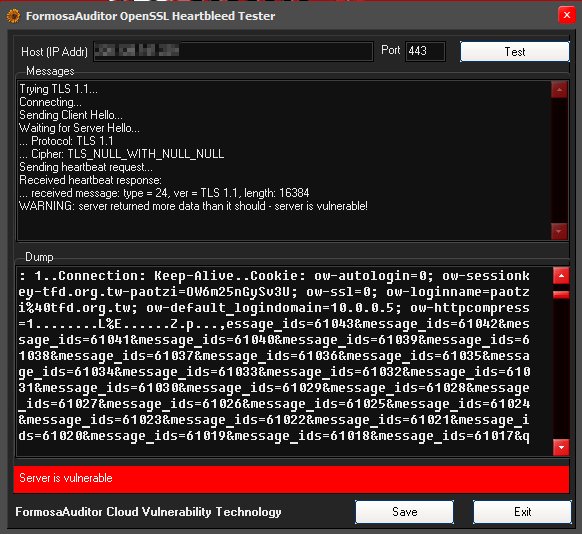Select the 'Connecting...' message line
582x534 pixels.
pos(50,102)
